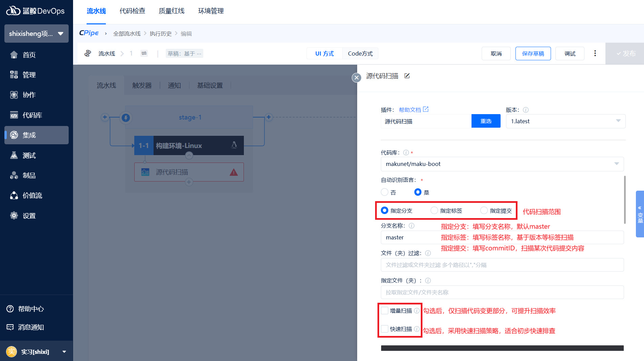Click the 保存草稿 button
The height and width of the screenshot is (361, 644).
click(533, 54)
